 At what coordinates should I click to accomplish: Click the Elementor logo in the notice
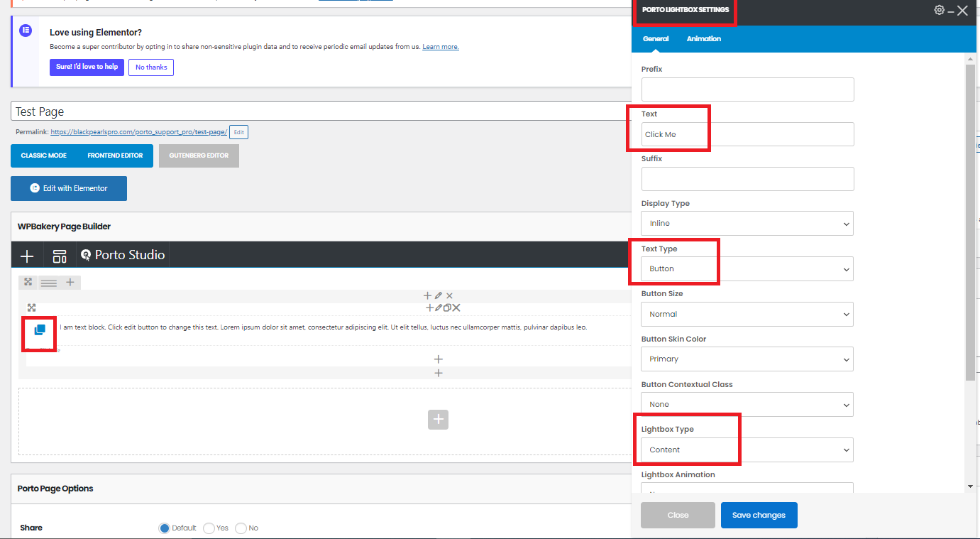click(26, 31)
